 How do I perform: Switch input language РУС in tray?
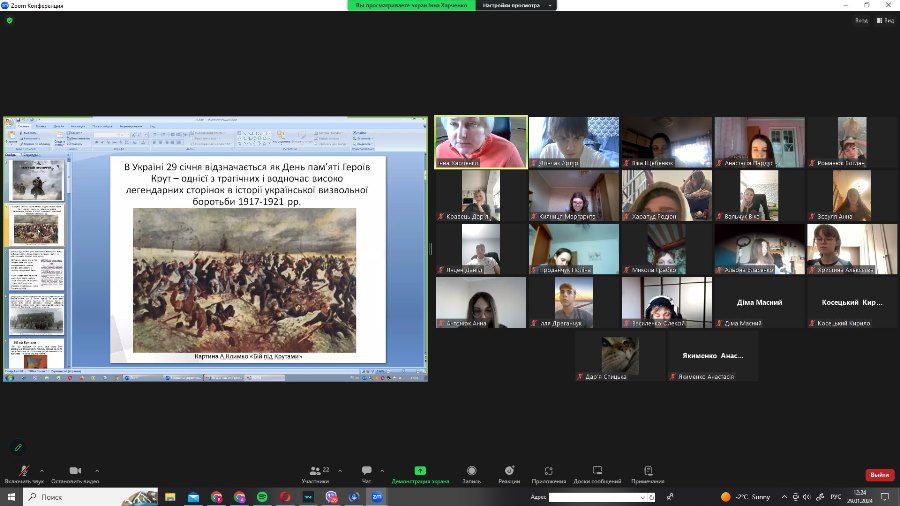pyautogui.click(x=836, y=497)
